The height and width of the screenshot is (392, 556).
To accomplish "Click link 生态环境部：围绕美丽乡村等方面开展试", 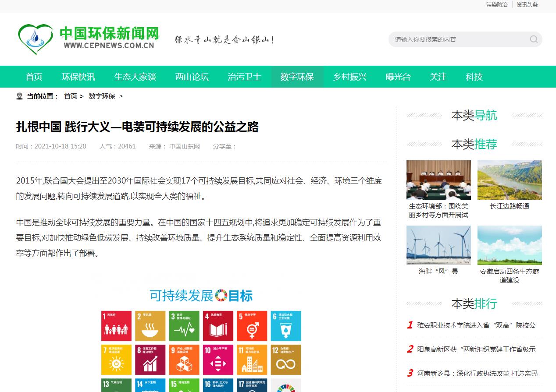I will coord(438,210).
